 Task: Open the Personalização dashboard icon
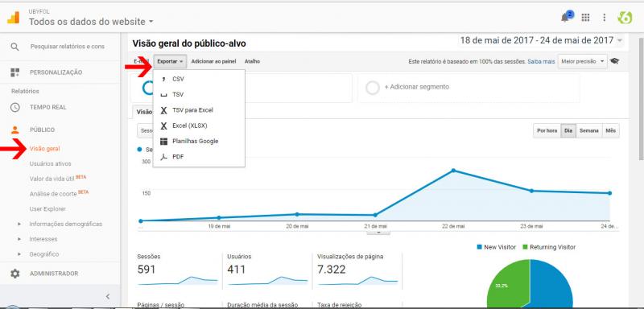(x=14, y=72)
